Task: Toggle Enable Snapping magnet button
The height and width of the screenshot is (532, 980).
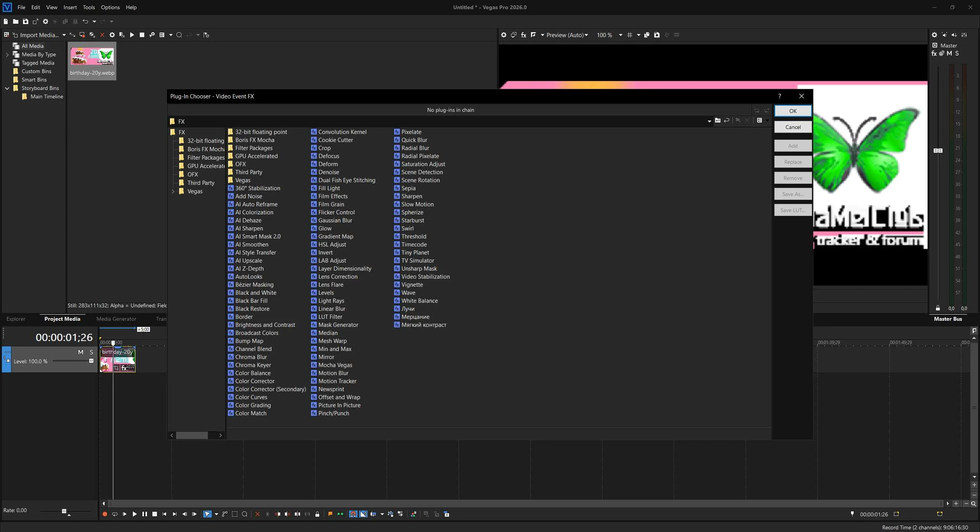Action: pos(353,514)
